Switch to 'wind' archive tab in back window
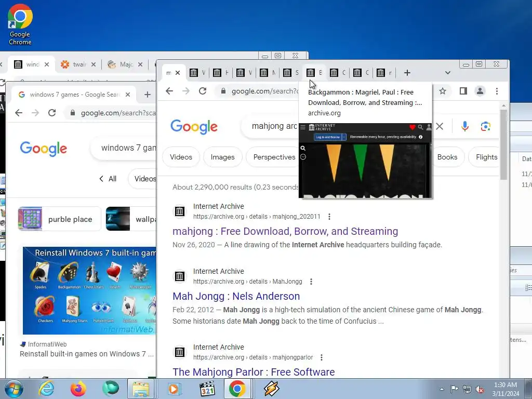Screen dimensions: 532x399 [32, 64]
